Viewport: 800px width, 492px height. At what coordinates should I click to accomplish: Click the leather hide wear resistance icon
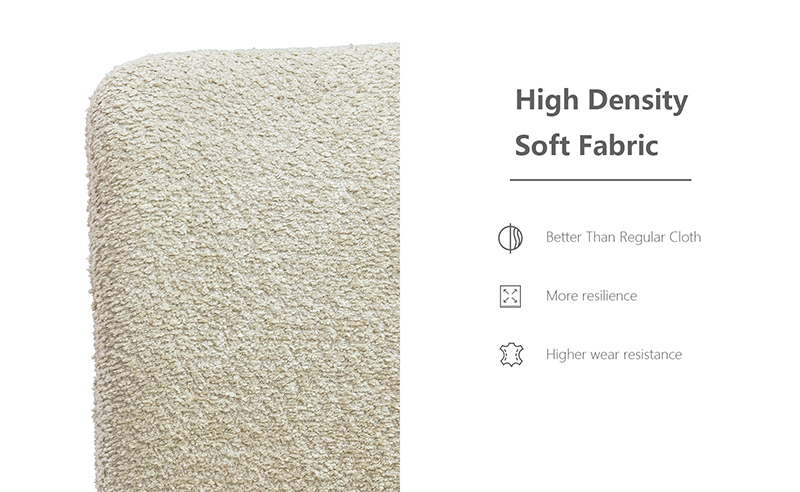click(x=511, y=355)
